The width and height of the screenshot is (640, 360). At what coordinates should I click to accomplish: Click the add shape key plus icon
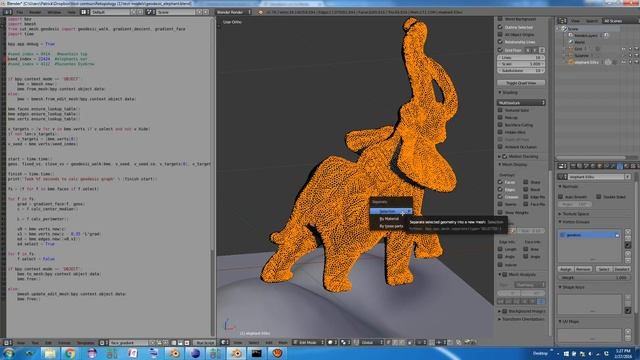point(628,297)
